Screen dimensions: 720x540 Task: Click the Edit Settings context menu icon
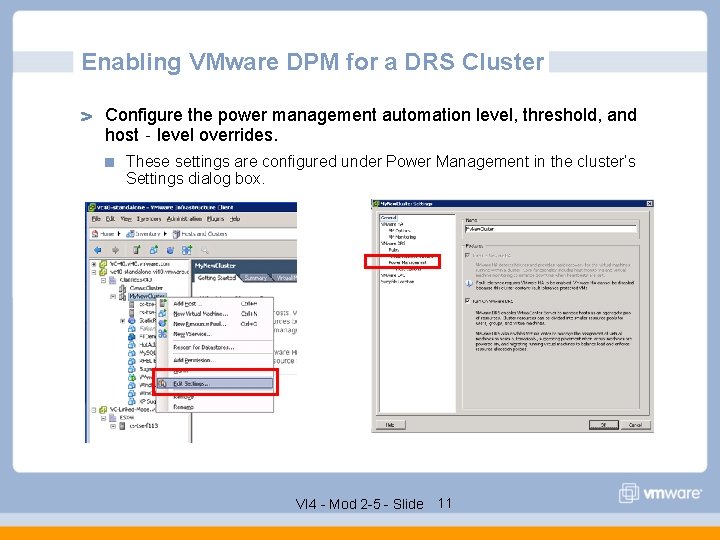[x=163, y=383]
